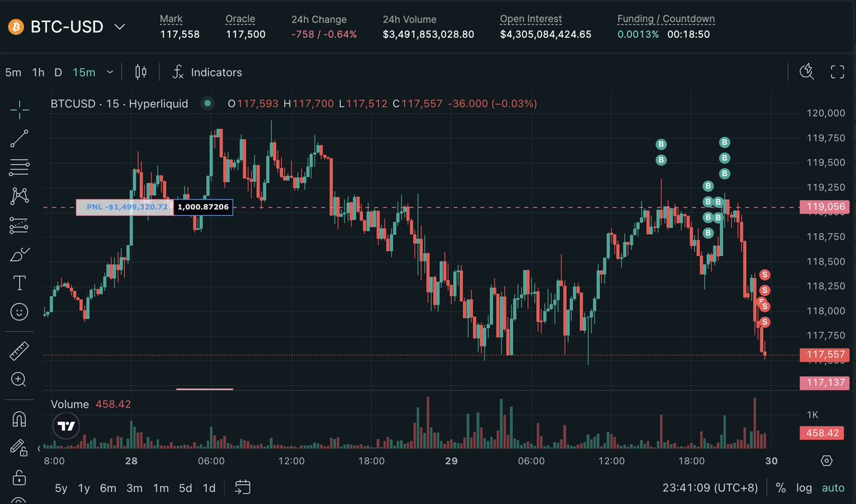Open the XABCD pattern tool

coord(19,196)
